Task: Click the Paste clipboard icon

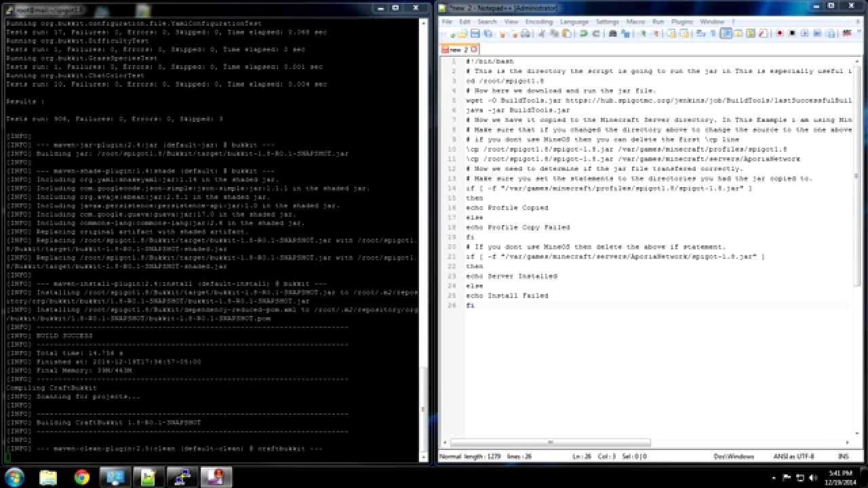Action: click(x=567, y=33)
